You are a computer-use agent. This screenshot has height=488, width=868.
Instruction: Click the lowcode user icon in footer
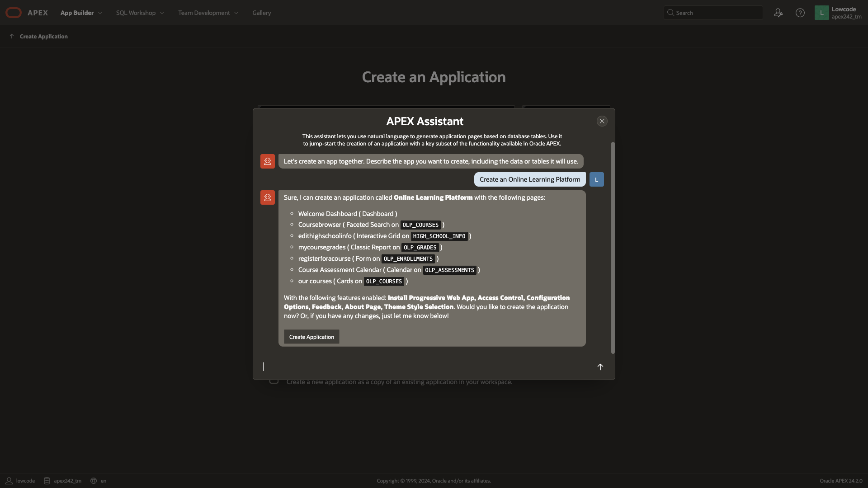click(x=9, y=481)
